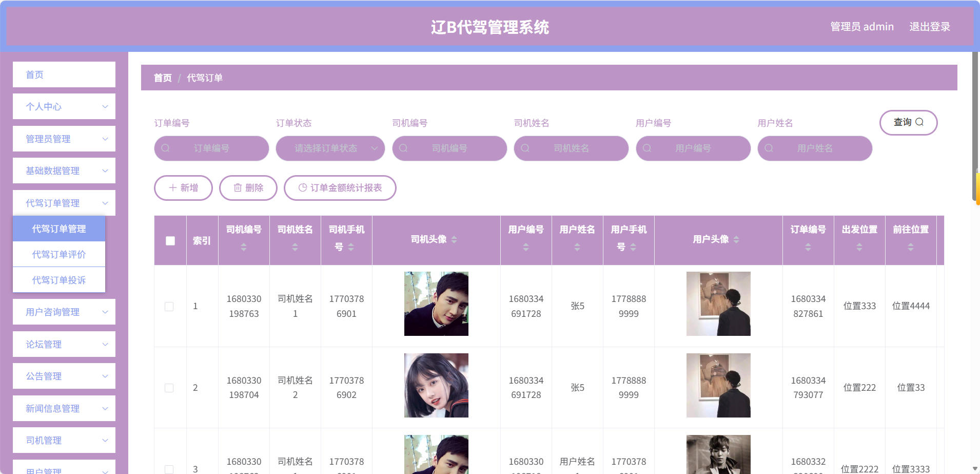Expand the 新闻信息管理 sidebar menu
This screenshot has height=474, width=980.
(x=64, y=408)
